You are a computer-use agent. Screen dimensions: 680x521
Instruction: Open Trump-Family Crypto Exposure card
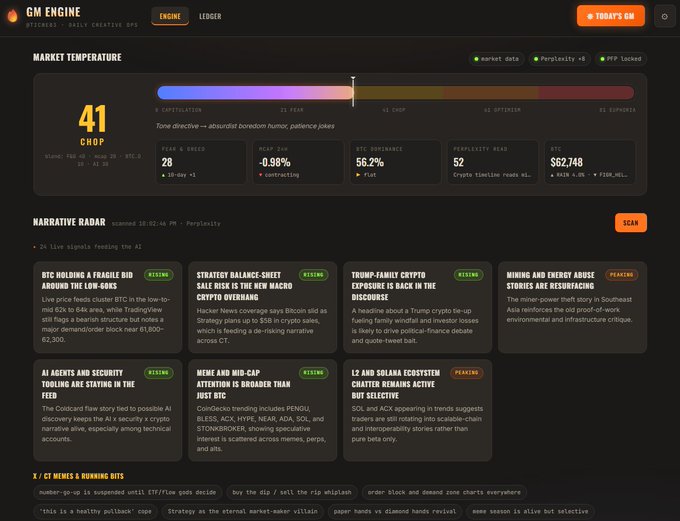pyautogui.click(x=417, y=307)
